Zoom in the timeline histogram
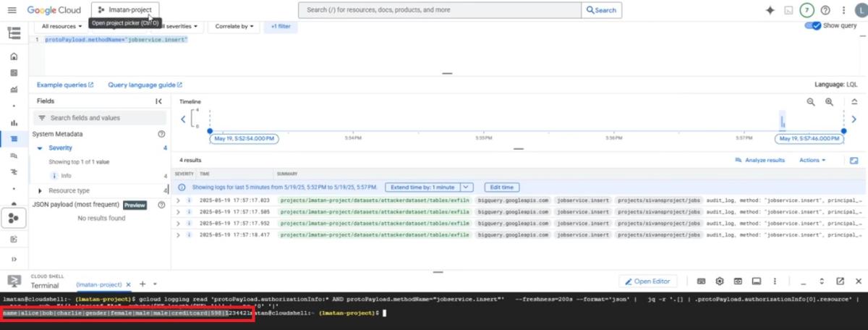The height and width of the screenshot is (330, 868). [x=829, y=103]
